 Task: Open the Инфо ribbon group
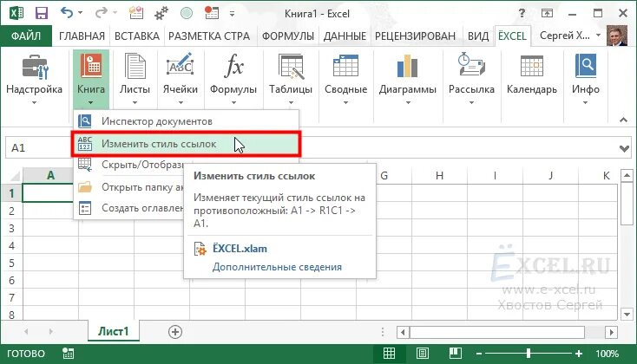click(x=586, y=80)
